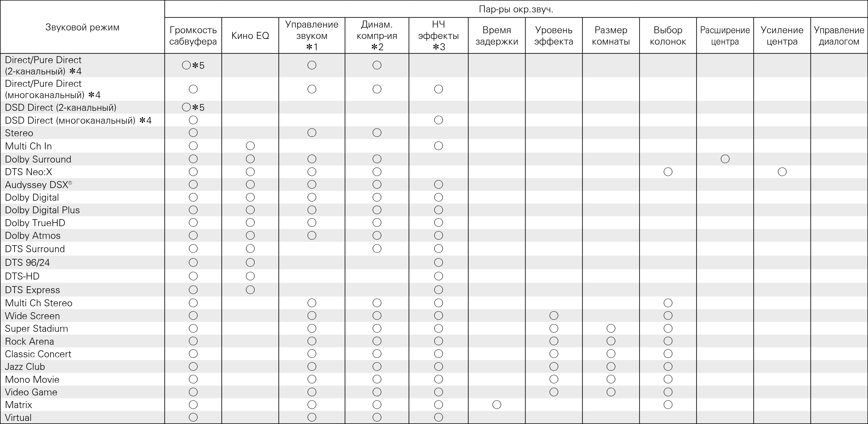This screenshot has height=424, width=868.
Task: Select Stereo row Громкость сабвуфера circle
Action: 193,133
